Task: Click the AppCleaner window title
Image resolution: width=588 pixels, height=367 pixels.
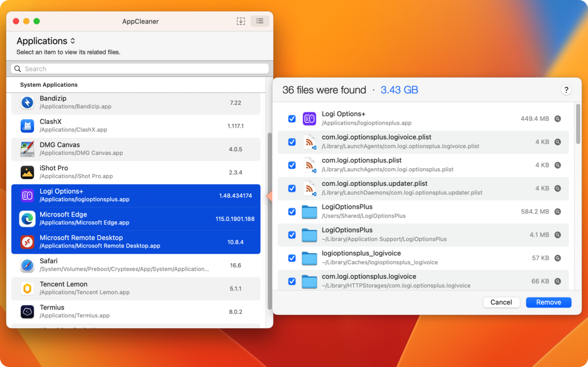Action: click(140, 21)
